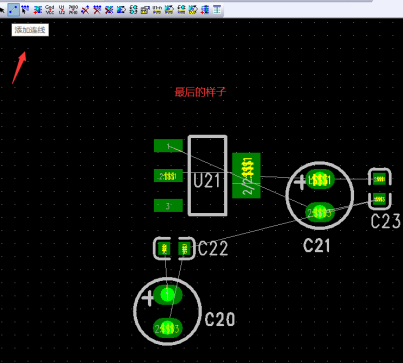The width and height of the screenshot is (403, 363).
Task: Select the Swap Gate tool
Action: tap(133, 10)
